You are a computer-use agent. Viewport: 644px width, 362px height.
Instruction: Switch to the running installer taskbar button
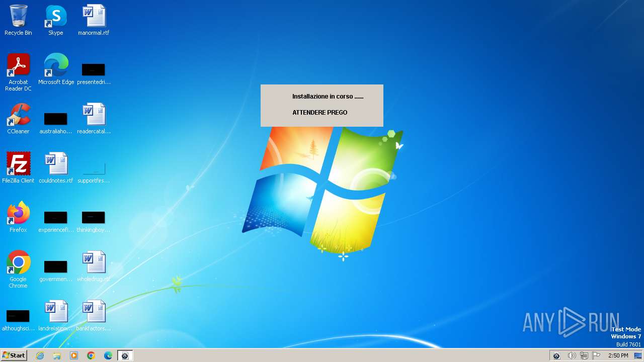(x=125, y=355)
